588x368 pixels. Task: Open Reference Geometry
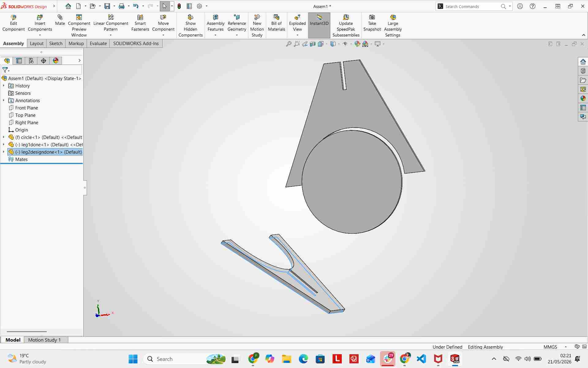237,23
